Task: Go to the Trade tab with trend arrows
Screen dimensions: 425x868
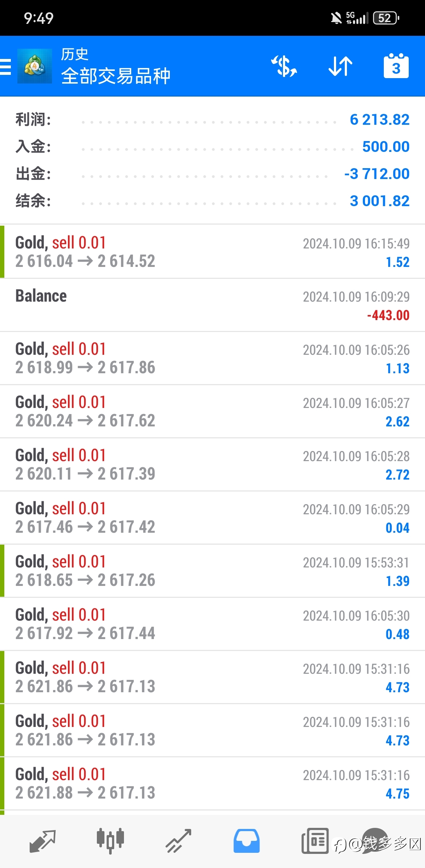Action: 179,841
